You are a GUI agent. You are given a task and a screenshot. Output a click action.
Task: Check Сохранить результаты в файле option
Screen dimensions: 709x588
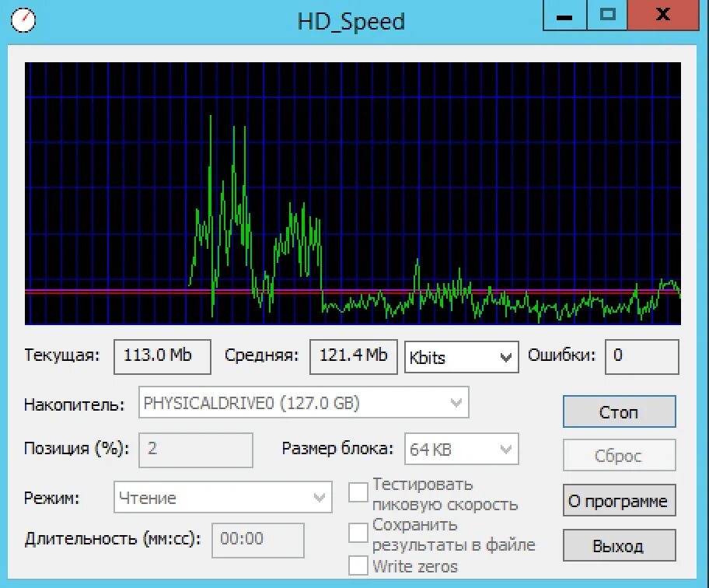358,532
